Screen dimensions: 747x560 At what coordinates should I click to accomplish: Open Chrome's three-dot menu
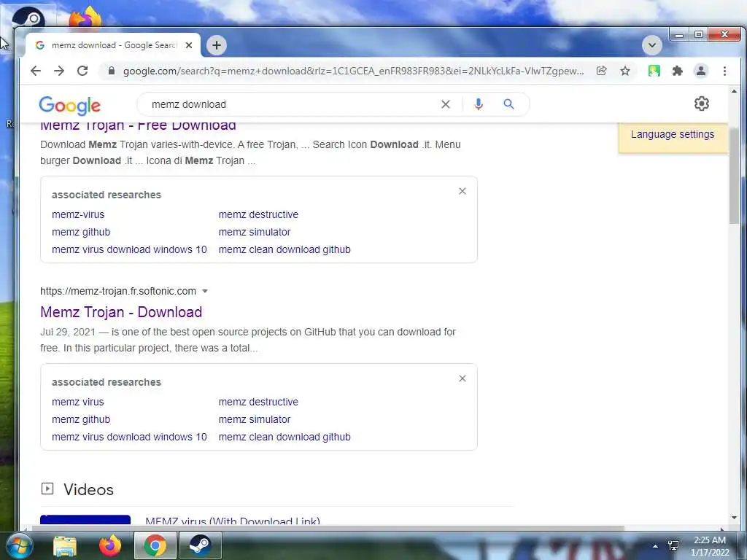click(724, 71)
